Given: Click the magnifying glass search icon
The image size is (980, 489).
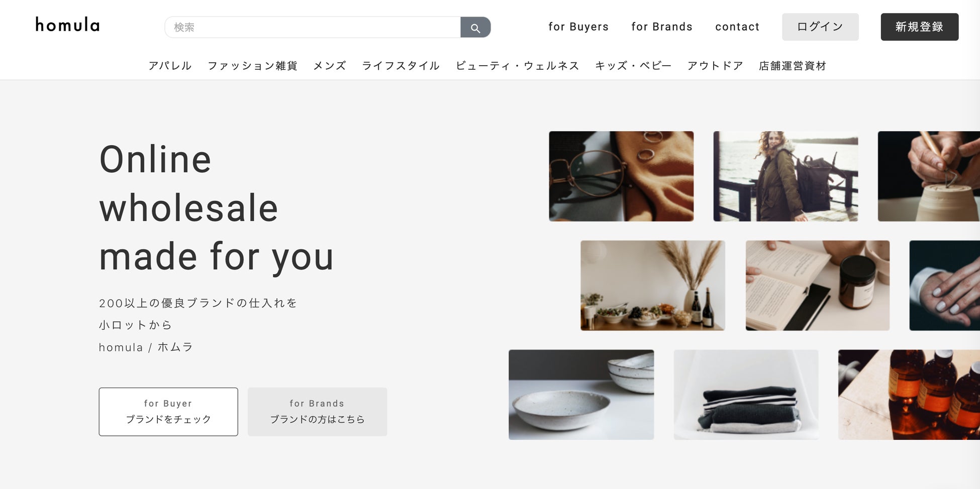Looking at the screenshot, I should tap(475, 27).
